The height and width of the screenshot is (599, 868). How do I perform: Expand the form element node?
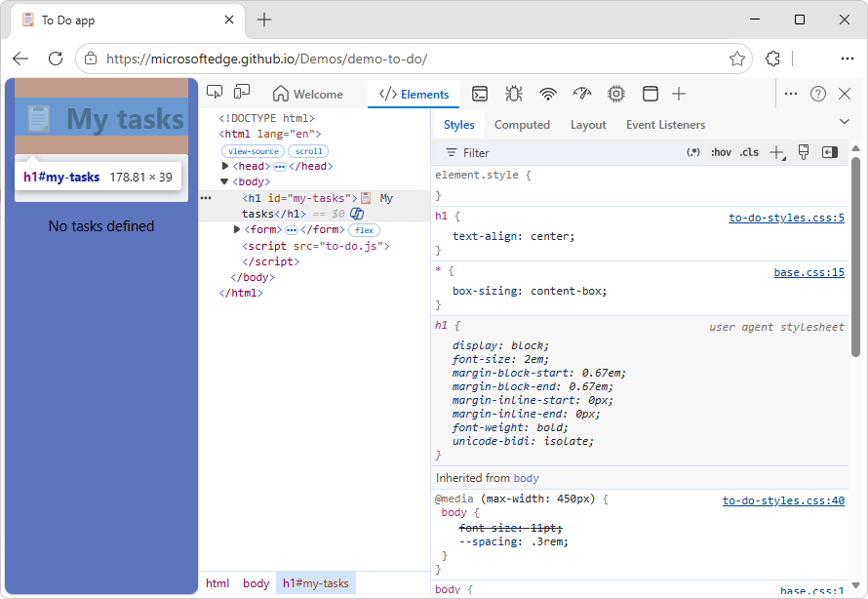(x=237, y=229)
